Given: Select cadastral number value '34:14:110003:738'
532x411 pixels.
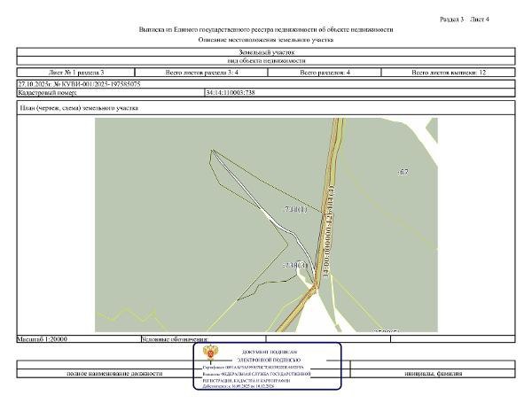Looking at the screenshot, I should point(231,92).
